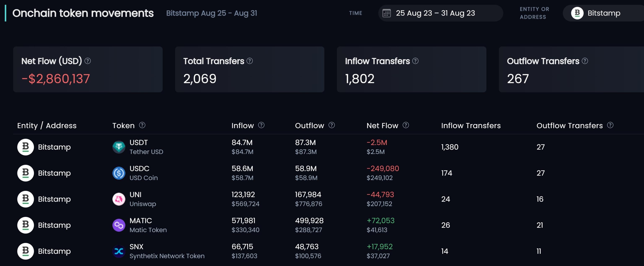The width and height of the screenshot is (644, 266).
Task: Open Bitstamp entity link in UNI row
Action: point(54,199)
